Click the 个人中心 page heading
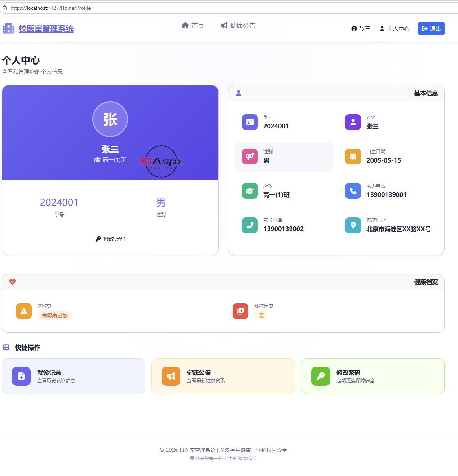 [21, 60]
